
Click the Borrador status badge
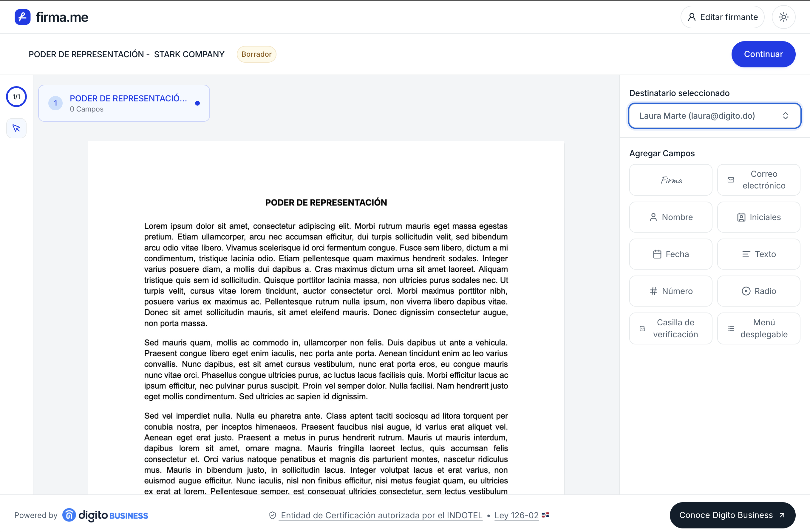[256, 54]
